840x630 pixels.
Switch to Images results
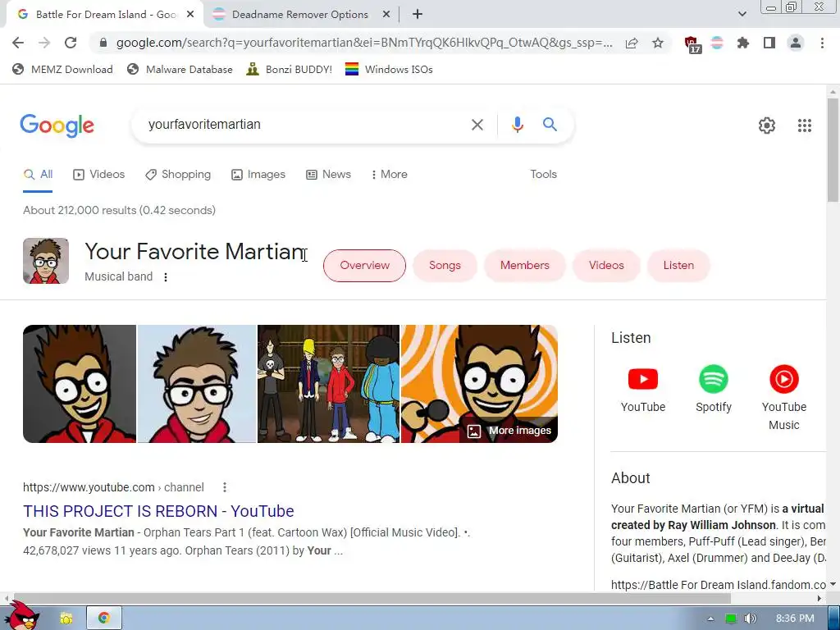click(258, 175)
